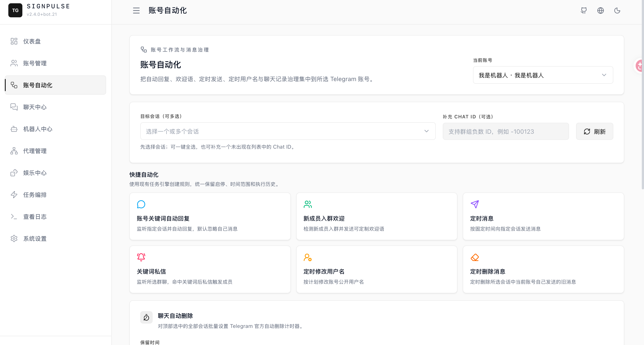The width and height of the screenshot is (644, 345).
Task: Click the 任务编排 lightning icon
Action: point(14,195)
